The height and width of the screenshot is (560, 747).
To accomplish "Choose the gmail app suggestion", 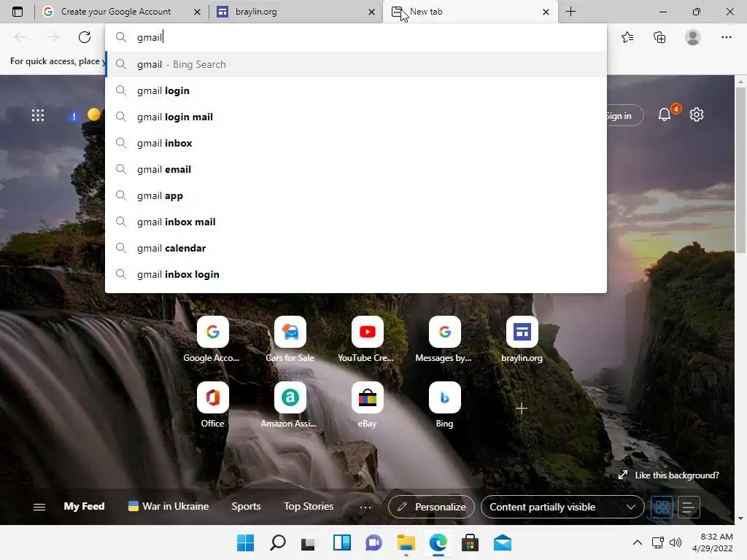I will (356, 195).
